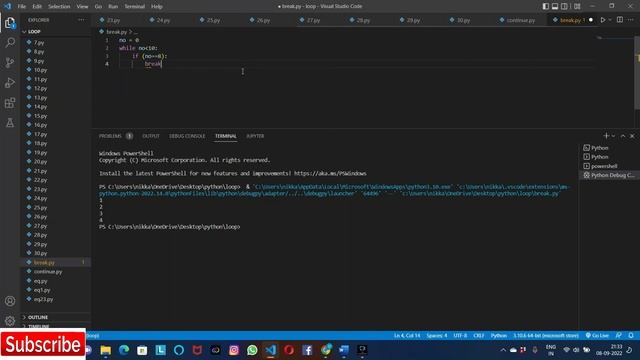Start Go Live server
Screen dimensions: 640x360
[x=597, y=336]
